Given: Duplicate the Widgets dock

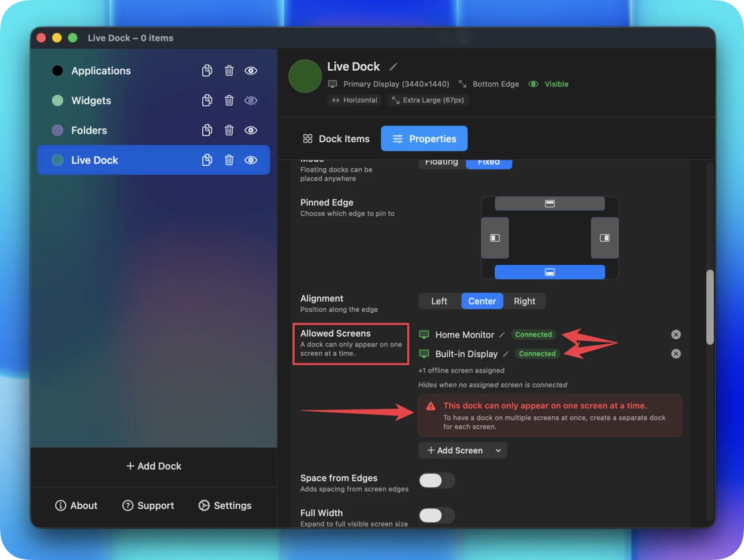Looking at the screenshot, I should 207,100.
